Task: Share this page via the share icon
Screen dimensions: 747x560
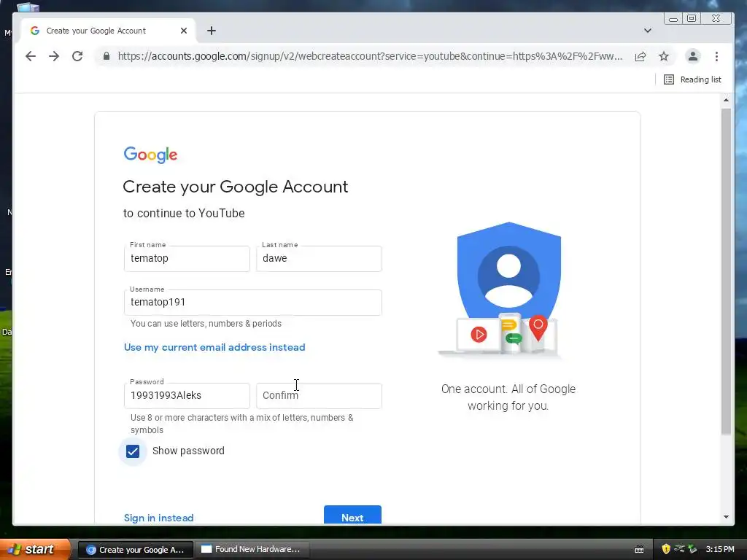Action: [x=640, y=56]
